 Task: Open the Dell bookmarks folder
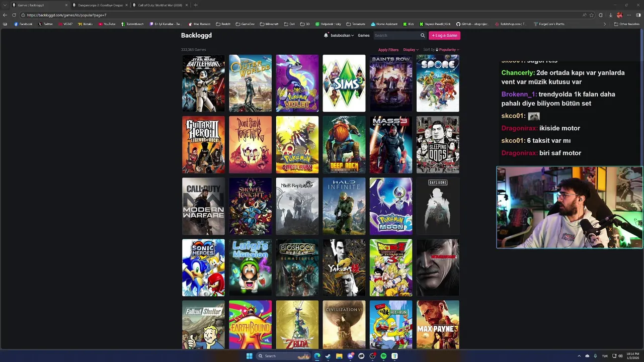[289, 24]
